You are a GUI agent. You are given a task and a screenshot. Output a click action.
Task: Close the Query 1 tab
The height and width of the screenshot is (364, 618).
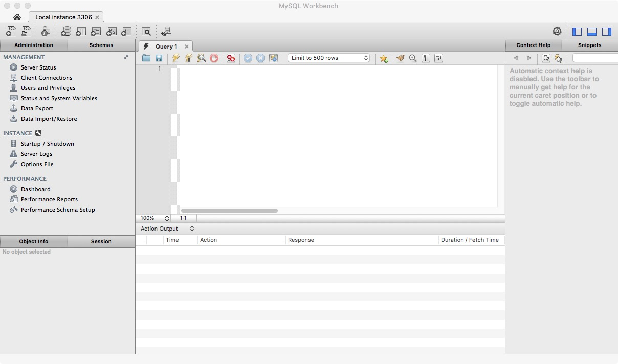187,47
